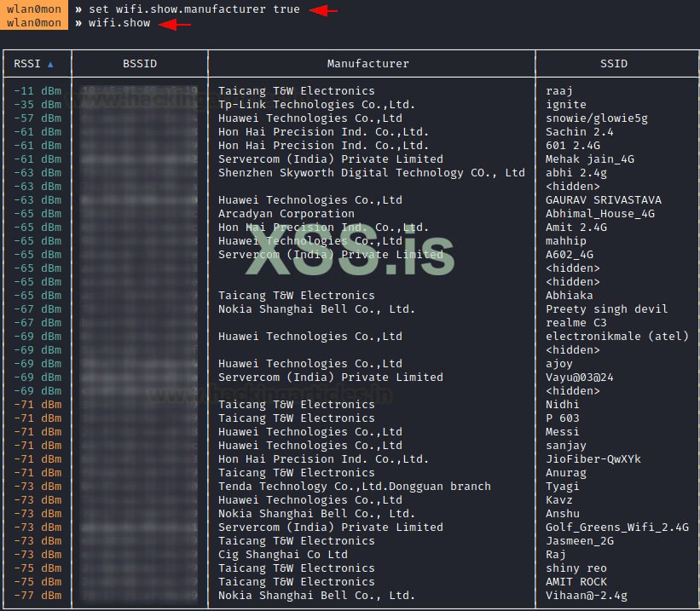
Task: Click the 'set wifi.show.manufacturer true' command text
Action: tap(194, 9)
